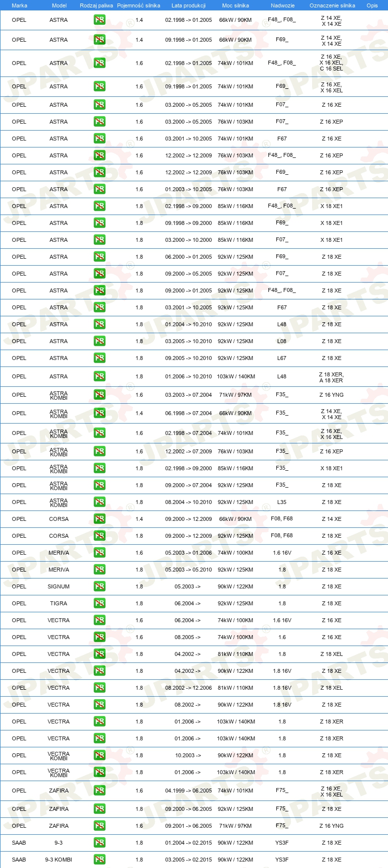Click the fuel icon in the ASTRA KOMBI L35 row
Viewport: 388px width, 868px height.
tap(99, 502)
